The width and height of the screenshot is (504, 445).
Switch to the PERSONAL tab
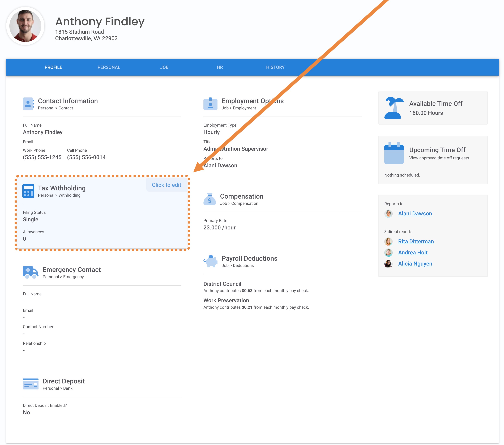(x=109, y=67)
